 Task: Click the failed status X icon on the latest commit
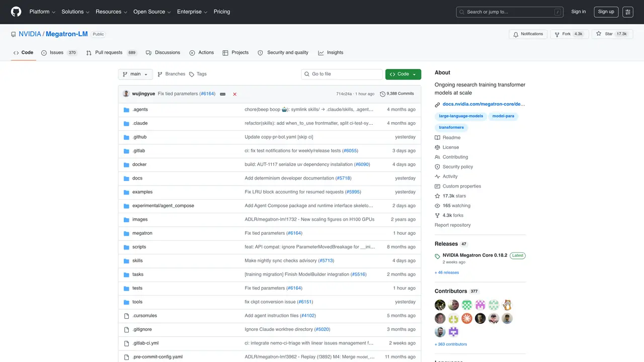(x=234, y=94)
